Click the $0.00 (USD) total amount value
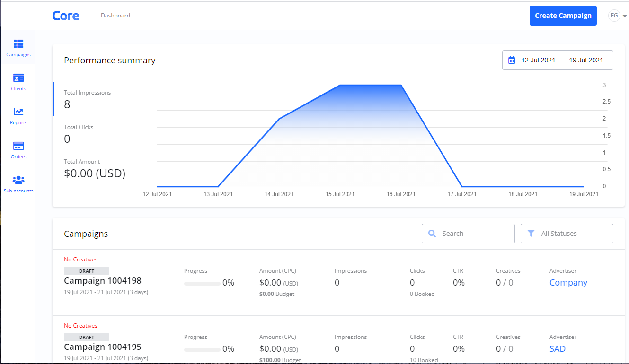The image size is (629, 364). pos(95,173)
